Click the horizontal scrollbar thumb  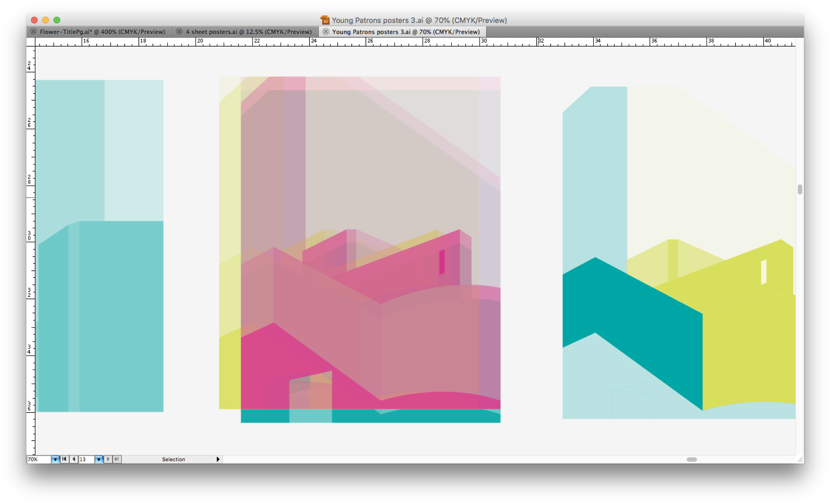pyautogui.click(x=691, y=459)
